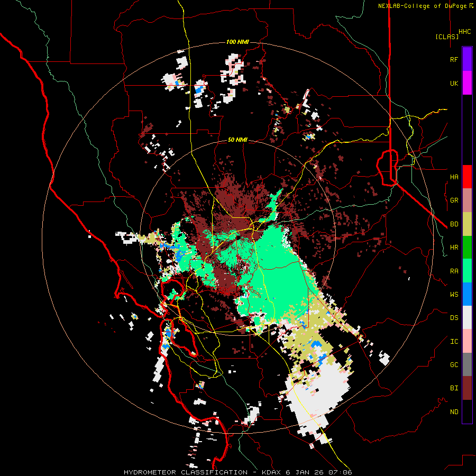Click the GR legend label
This screenshot has height=476, width=476.
click(454, 200)
